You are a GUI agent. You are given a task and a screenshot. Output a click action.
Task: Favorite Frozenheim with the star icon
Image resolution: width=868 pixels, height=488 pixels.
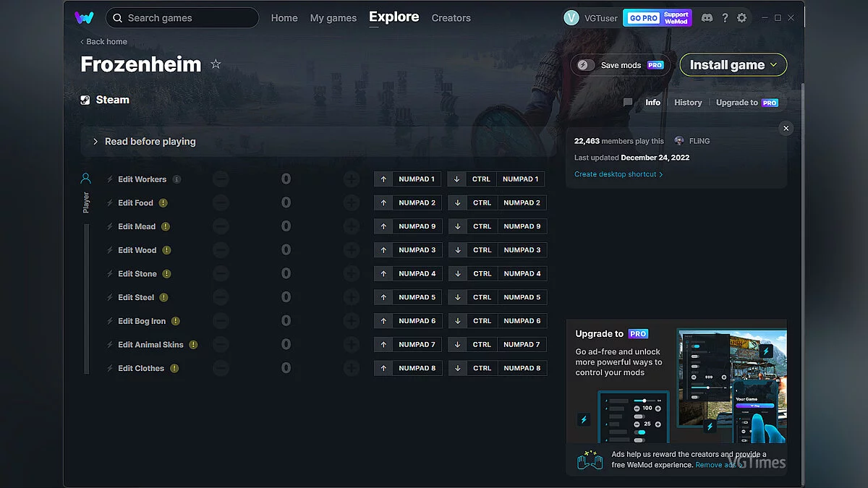pos(216,64)
